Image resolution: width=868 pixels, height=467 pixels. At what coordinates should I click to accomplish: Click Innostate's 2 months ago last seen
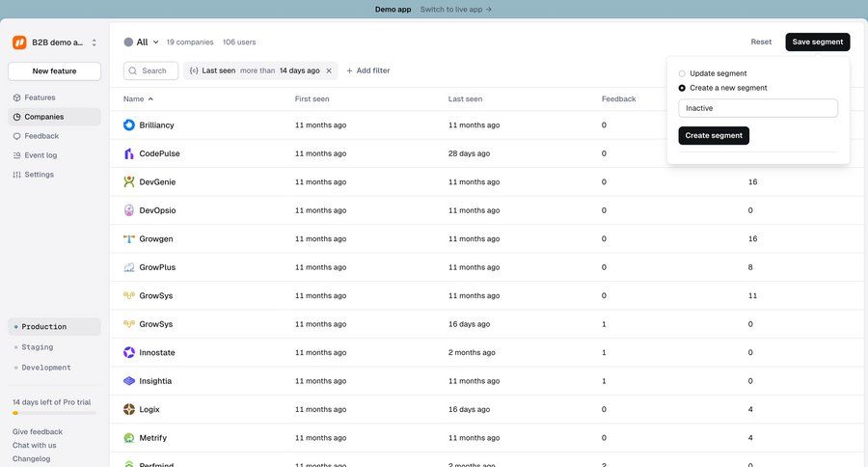point(472,352)
